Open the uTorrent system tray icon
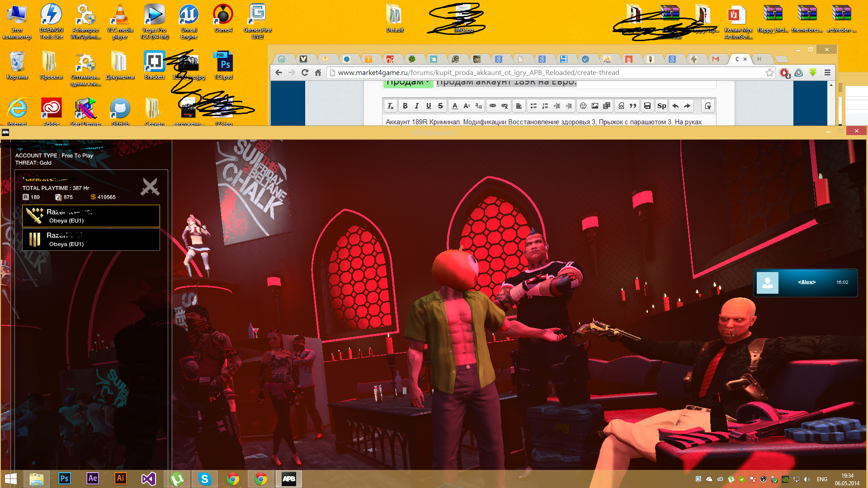 731,479
